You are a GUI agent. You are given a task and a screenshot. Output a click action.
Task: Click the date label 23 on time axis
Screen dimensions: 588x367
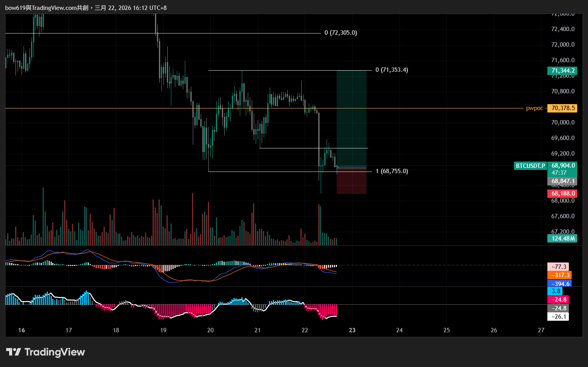352,330
